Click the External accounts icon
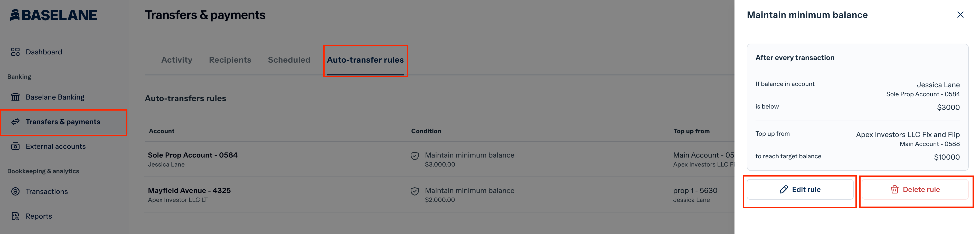This screenshot has width=980, height=234. click(x=15, y=146)
